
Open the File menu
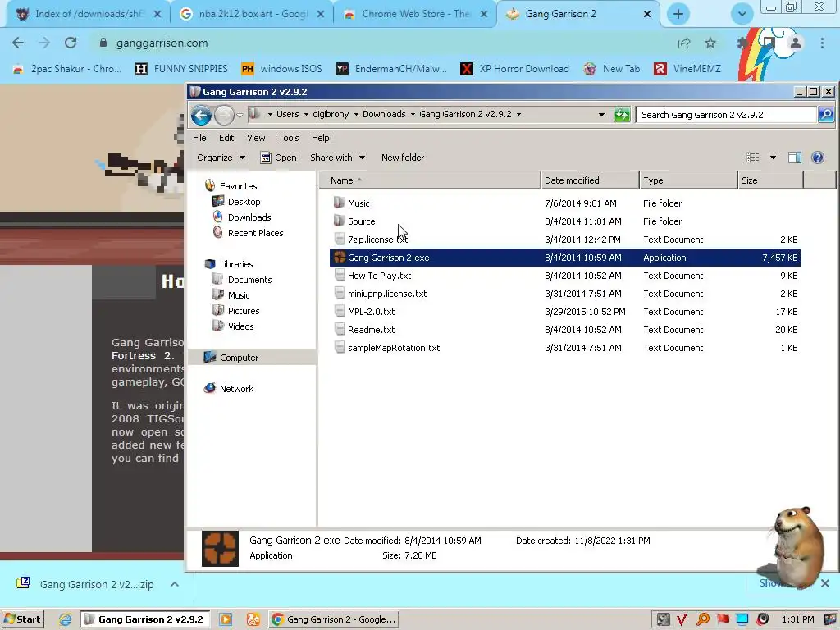click(x=199, y=138)
